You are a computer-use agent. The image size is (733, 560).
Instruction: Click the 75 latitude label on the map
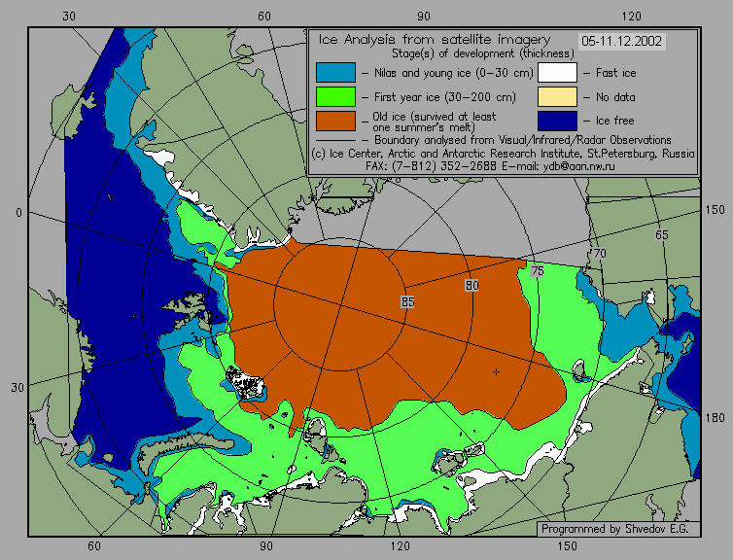tap(538, 270)
